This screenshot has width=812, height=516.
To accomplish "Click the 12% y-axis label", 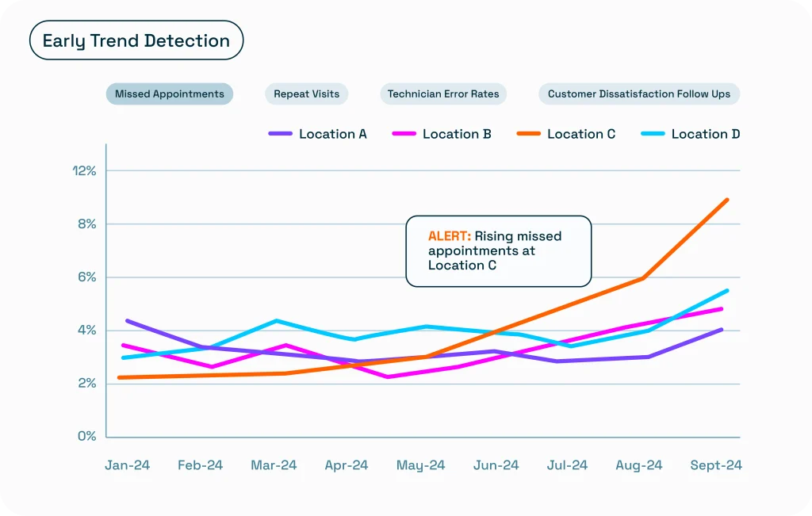I will click(x=84, y=170).
